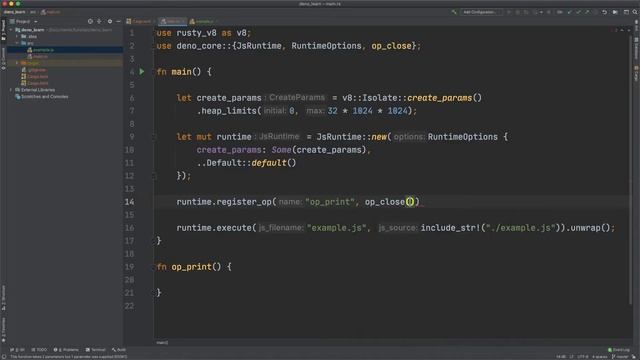Click the undo/rollback arrow in toolbar

coord(604,12)
